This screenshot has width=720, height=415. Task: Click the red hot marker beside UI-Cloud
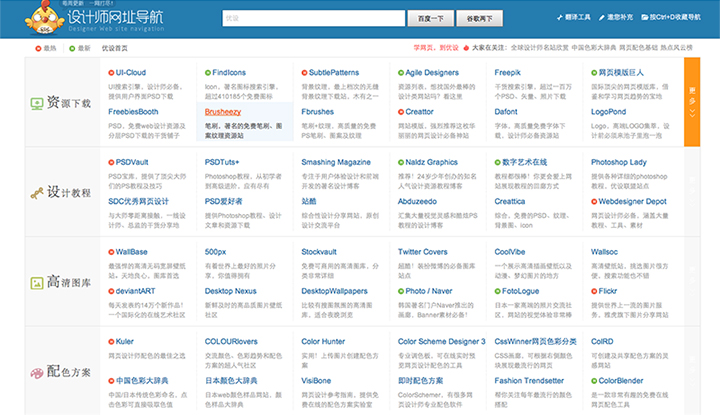[111, 73]
